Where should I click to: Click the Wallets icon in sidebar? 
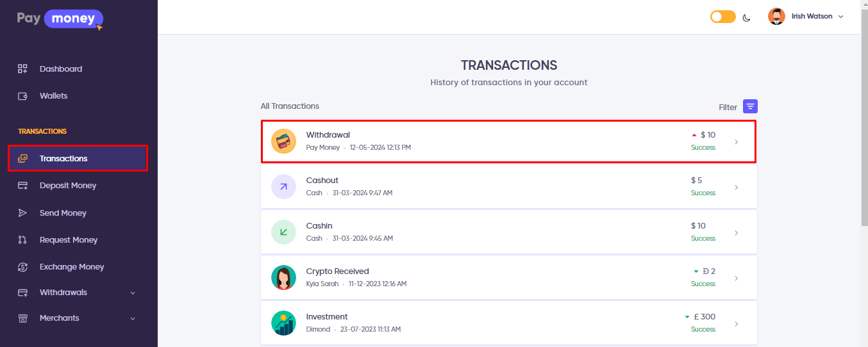(22, 96)
